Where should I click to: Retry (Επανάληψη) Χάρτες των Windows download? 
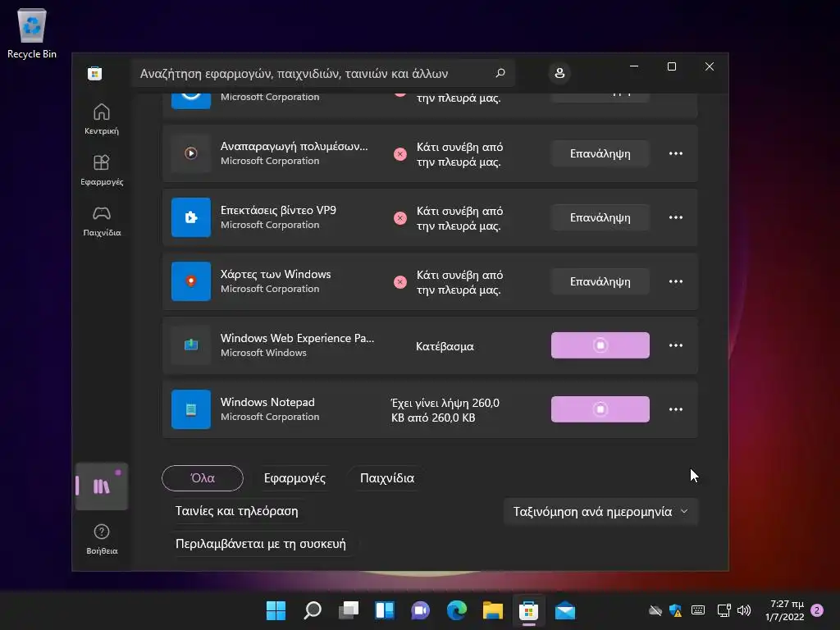[600, 281]
